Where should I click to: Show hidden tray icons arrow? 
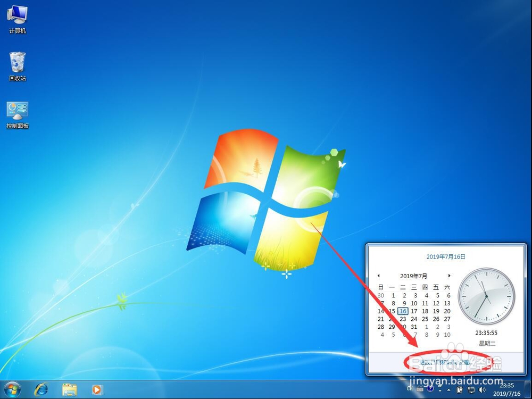[449, 390]
